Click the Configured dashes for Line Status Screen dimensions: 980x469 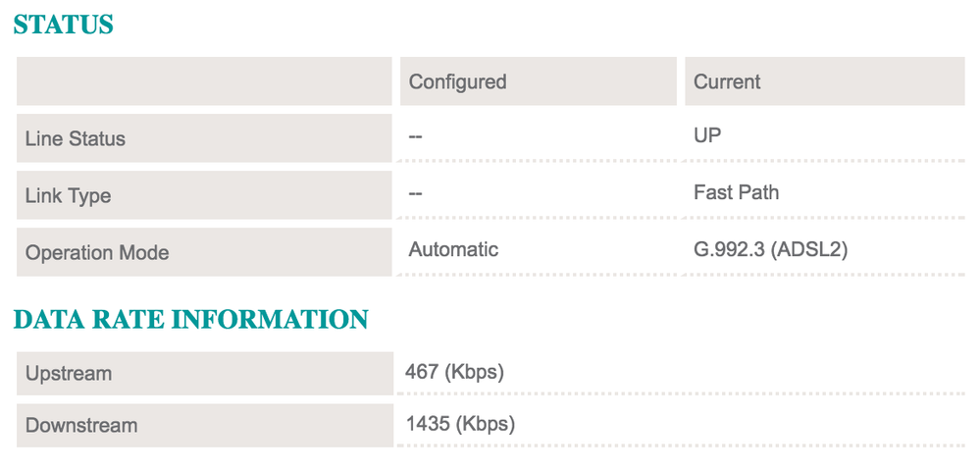tap(416, 136)
